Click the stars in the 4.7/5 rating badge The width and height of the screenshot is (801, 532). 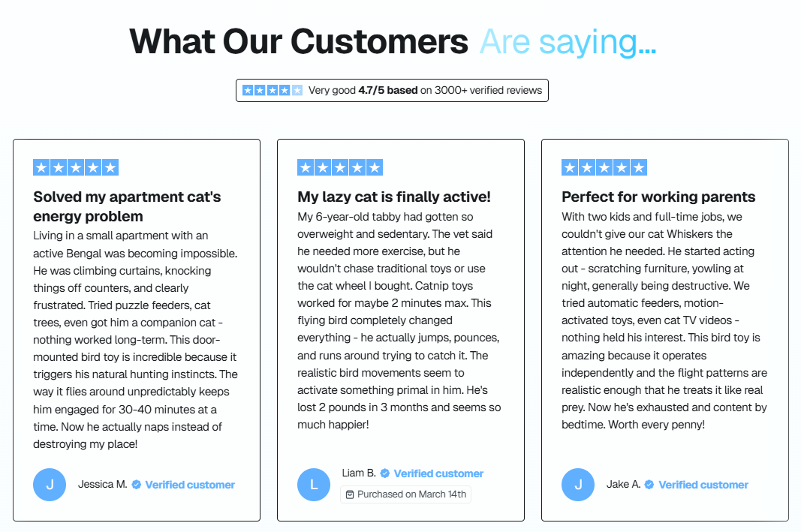273,90
